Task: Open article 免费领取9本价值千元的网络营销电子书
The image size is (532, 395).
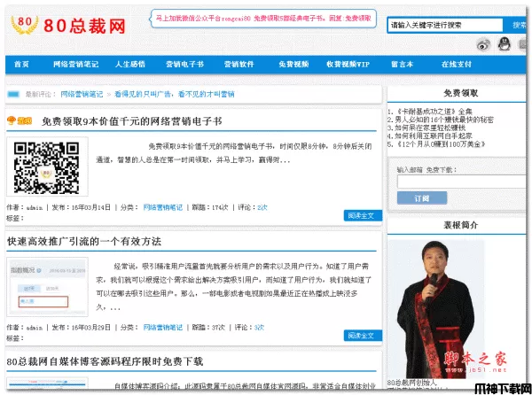Action: tap(131, 121)
